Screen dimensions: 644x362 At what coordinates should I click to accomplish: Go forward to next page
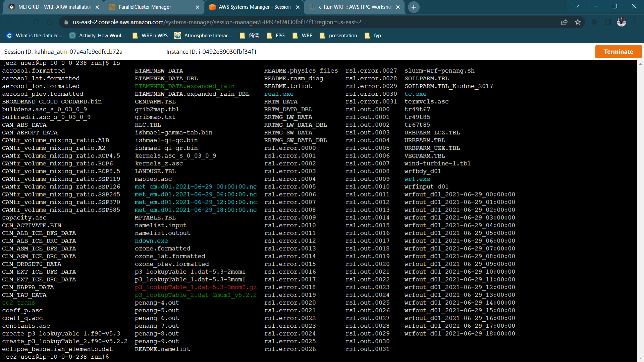(x=22, y=22)
